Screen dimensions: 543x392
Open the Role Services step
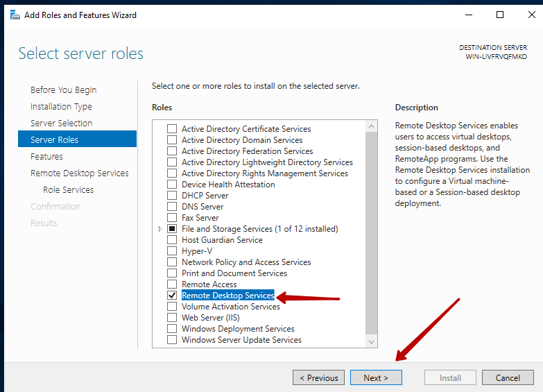[68, 189]
